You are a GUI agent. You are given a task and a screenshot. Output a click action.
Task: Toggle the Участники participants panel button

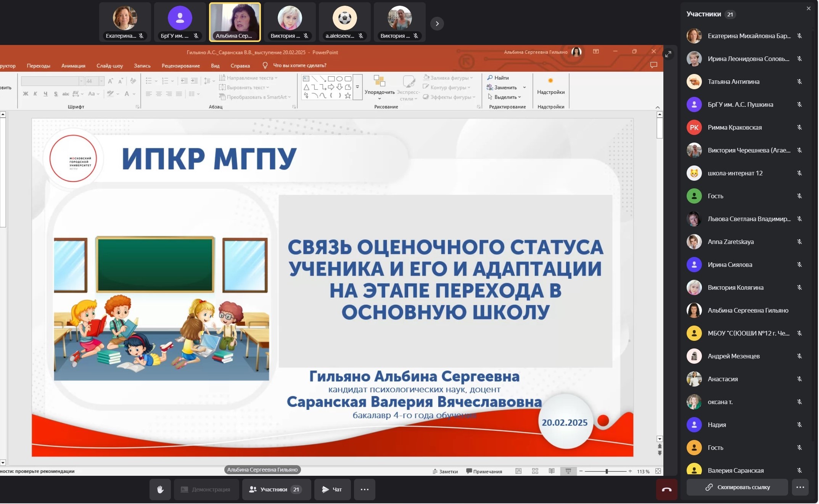pyautogui.click(x=276, y=490)
